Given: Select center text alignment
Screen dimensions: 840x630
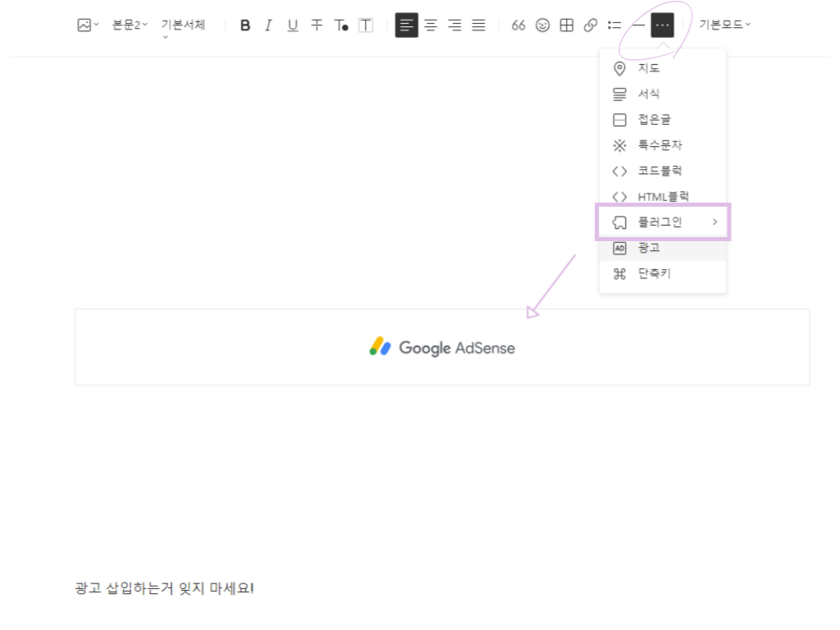Looking at the screenshot, I should 431,25.
